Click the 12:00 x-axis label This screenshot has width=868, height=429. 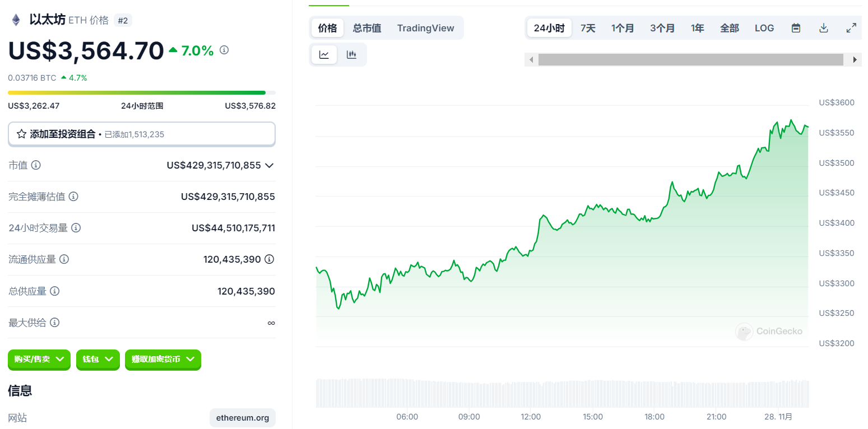click(x=531, y=417)
